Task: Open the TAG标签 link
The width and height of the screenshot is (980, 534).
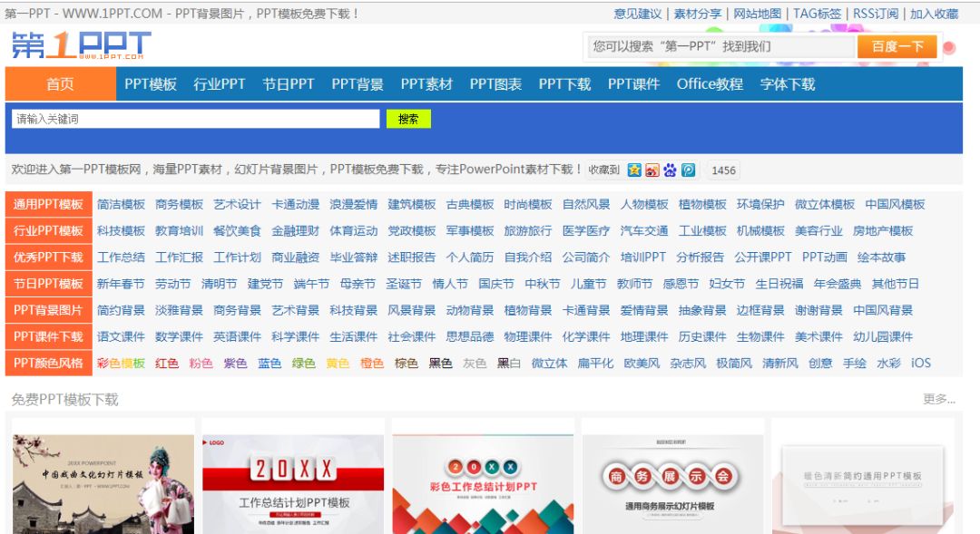Action: pyautogui.click(x=818, y=14)
